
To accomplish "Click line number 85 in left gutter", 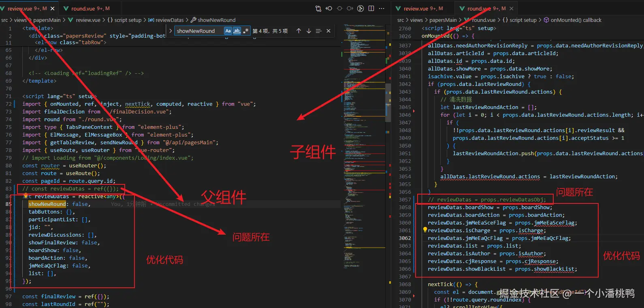I will [x=9, y=204].
